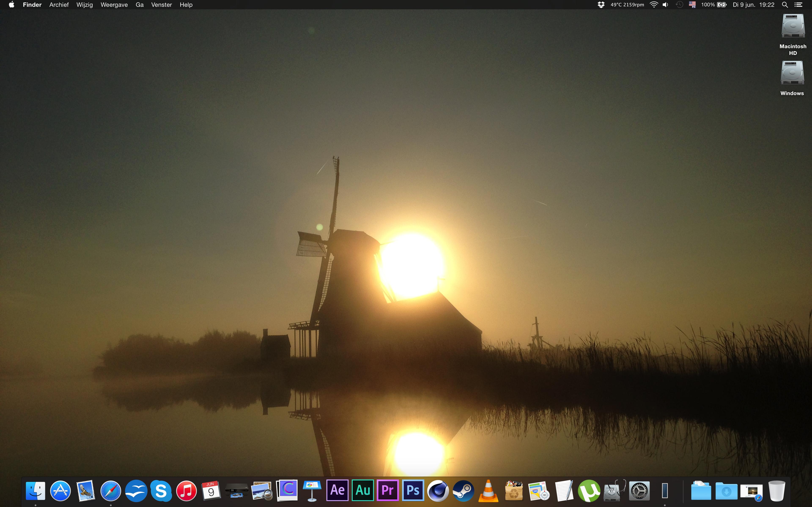This screenshot has width=812, height=507.
Task: Open the Wi-Fi status menu
Action: click(654, 5)
